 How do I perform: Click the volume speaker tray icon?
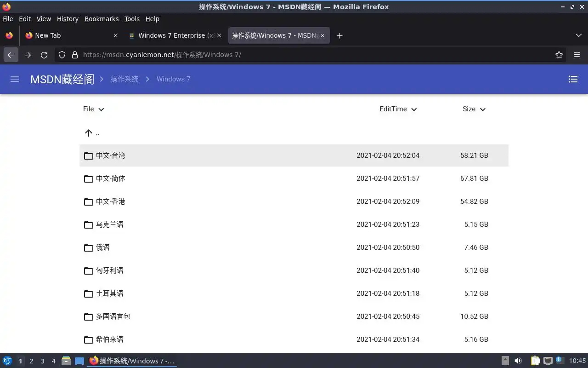tap(518, 361)
